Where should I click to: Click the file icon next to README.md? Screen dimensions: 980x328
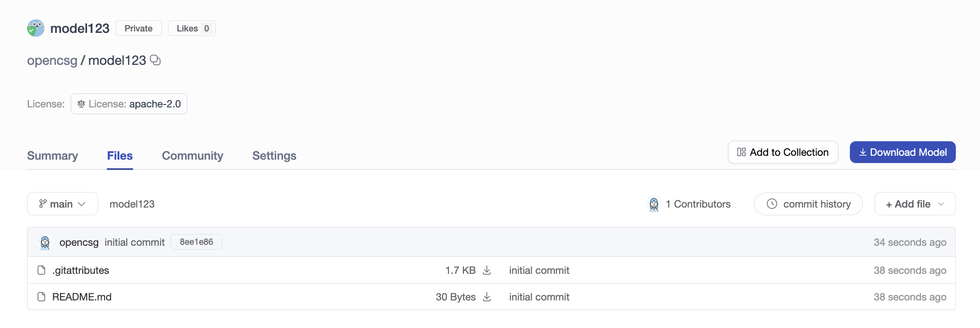point(42,297)
